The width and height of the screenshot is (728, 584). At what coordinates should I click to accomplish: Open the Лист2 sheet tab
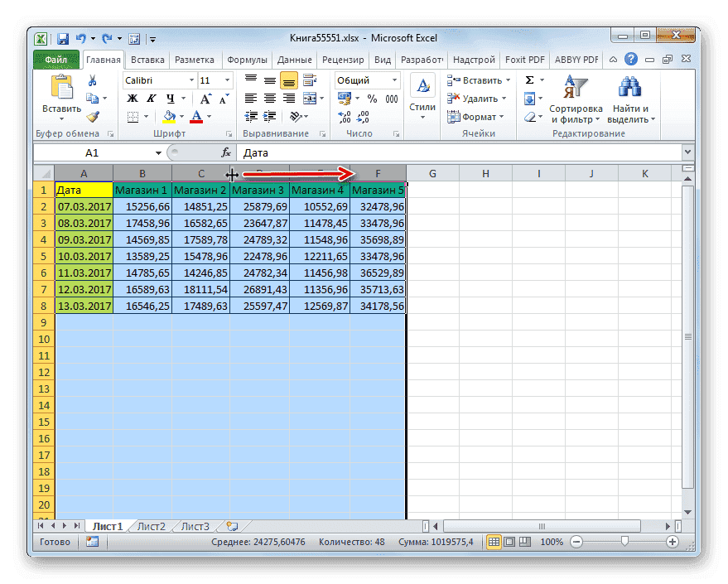pos(152,525)
